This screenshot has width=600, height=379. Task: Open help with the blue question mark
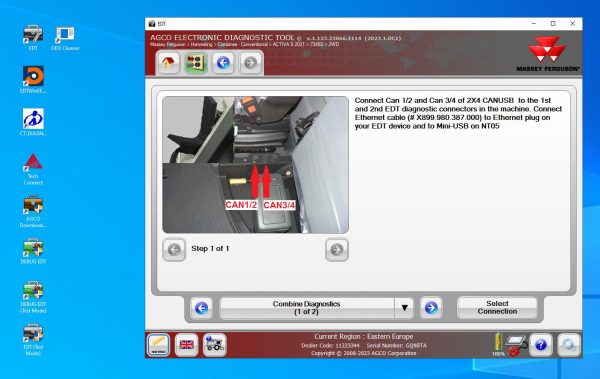pyautogui.click(x=540, y=345)
